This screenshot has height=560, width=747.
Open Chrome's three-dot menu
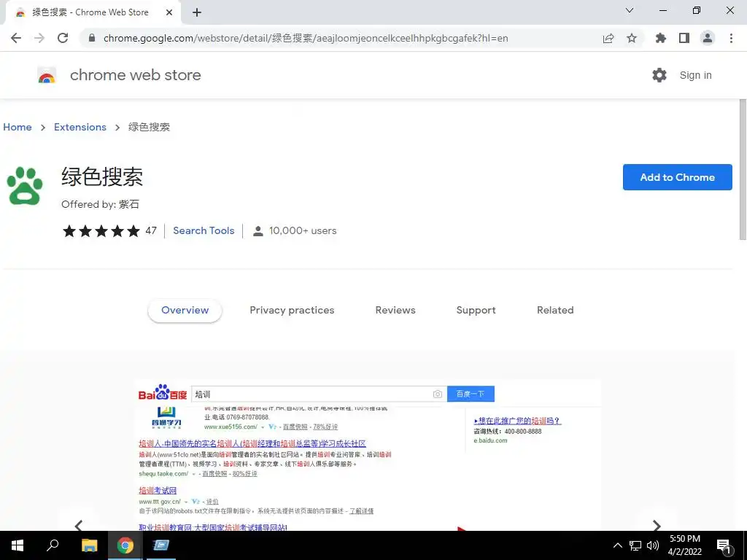pyautogui.click(x=731, y=38)
